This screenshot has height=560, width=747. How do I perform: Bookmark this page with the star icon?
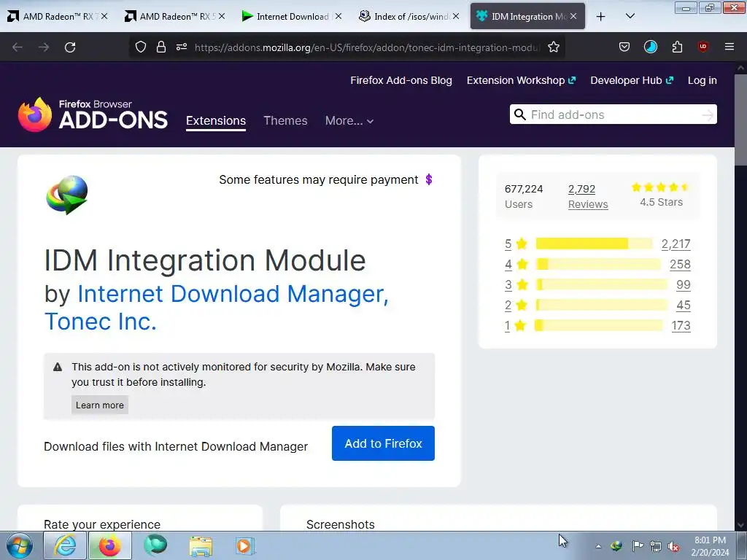[553, 47]
